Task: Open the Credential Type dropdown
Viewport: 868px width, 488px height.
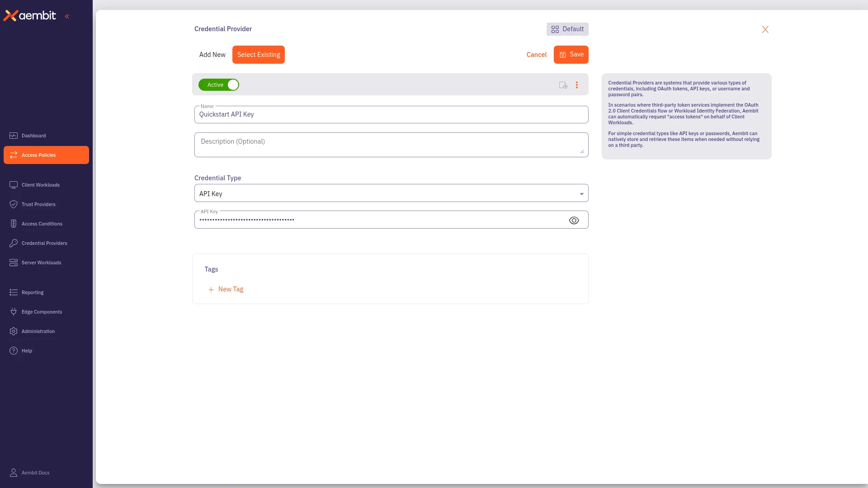Action: tap(392, 193)
